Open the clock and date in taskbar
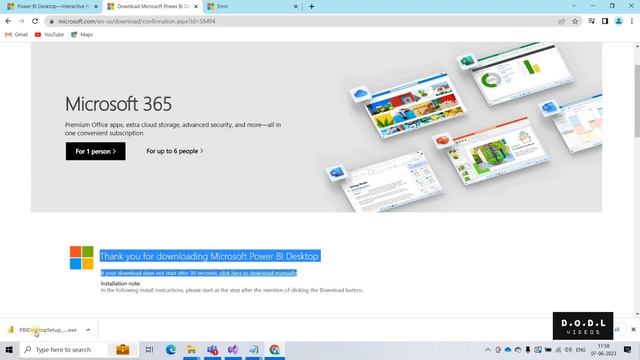 click(x=603, y=350)
